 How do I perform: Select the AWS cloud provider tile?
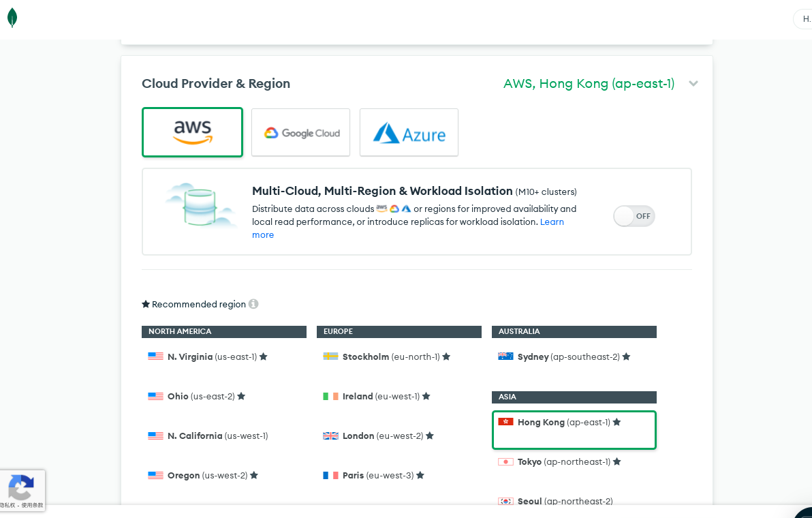192,132
